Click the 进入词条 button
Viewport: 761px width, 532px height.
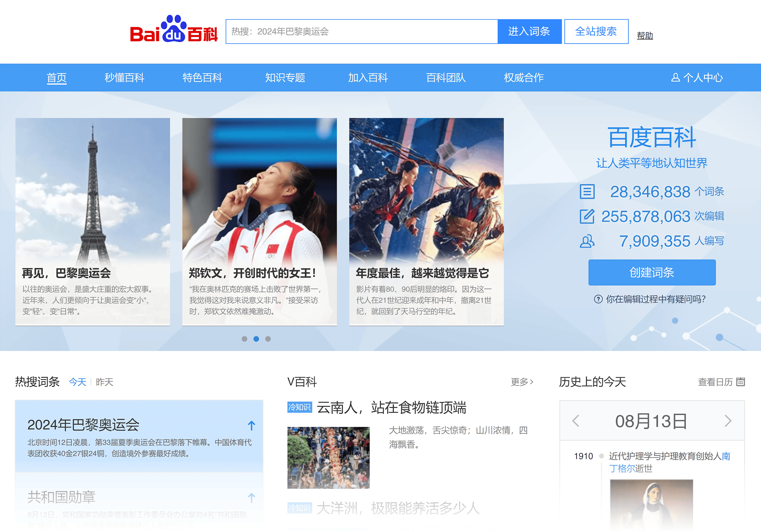click(529, 31)
